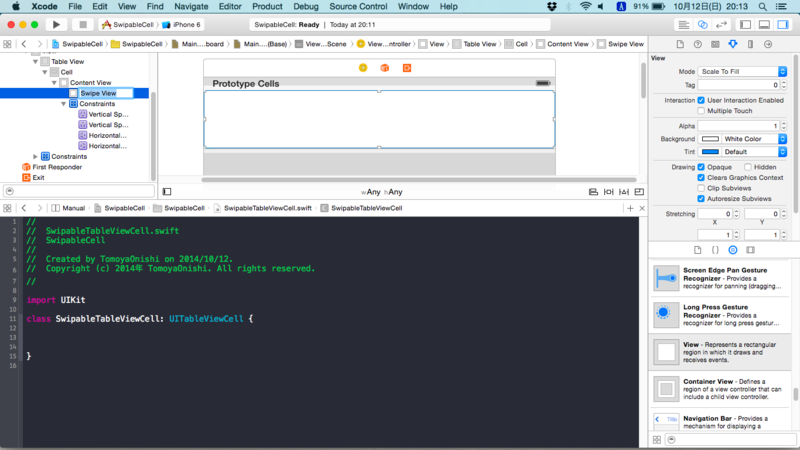The height and width of the screenshot is (450, 800).
Task: Click the Background color well
Action: [x=710, y=139]
